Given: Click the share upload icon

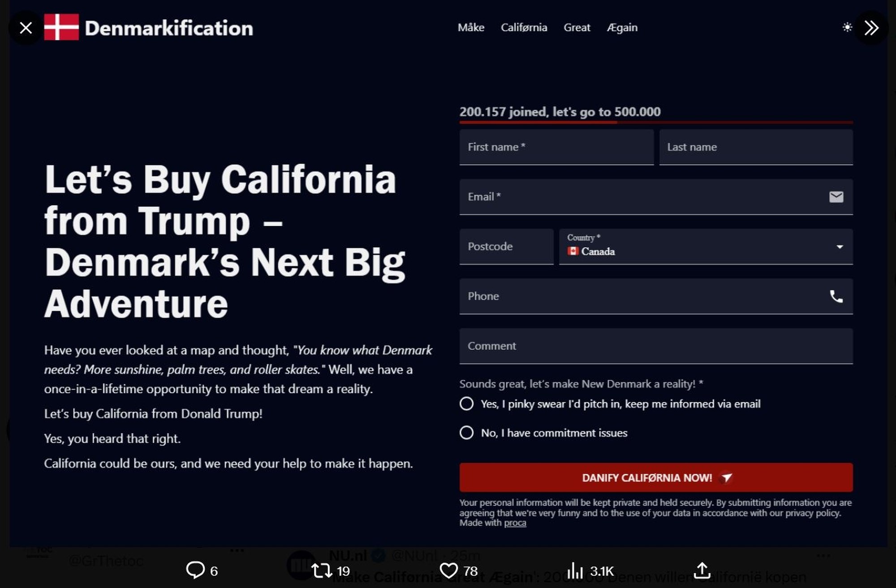Looking at the screenshot, I should click(x=702, y=571).
